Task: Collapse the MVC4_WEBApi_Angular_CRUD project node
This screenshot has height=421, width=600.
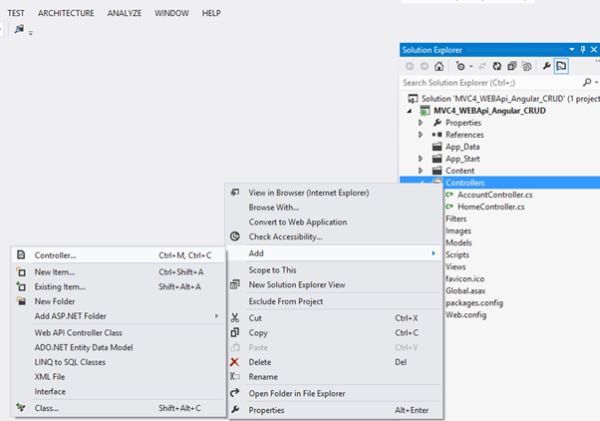Action: point(410,111)
